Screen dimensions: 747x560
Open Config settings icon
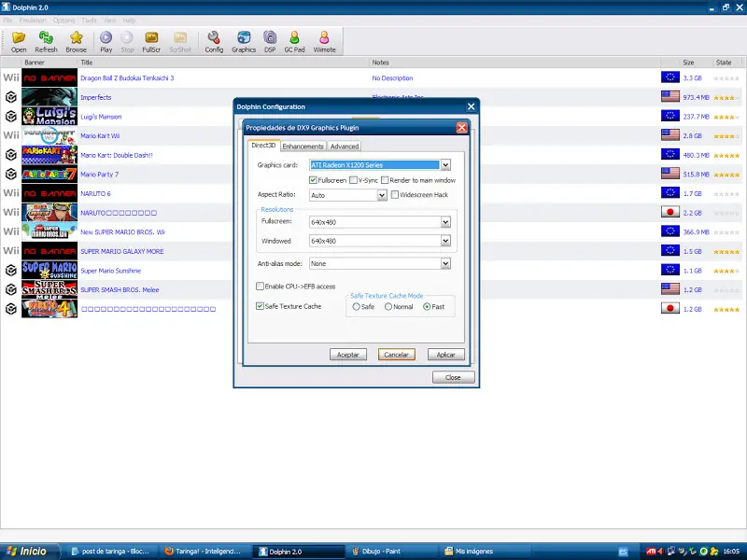(x=214, y=41)
